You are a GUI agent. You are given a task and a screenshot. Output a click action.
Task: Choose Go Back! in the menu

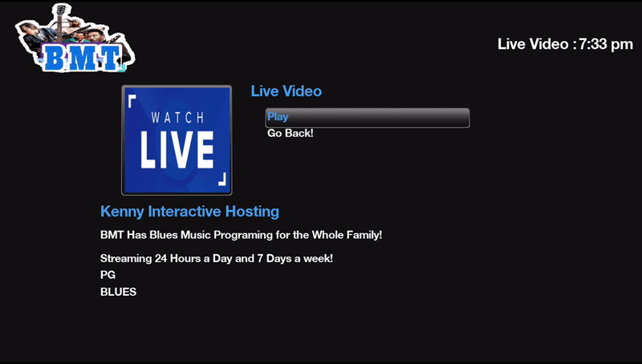coord(290,133)
